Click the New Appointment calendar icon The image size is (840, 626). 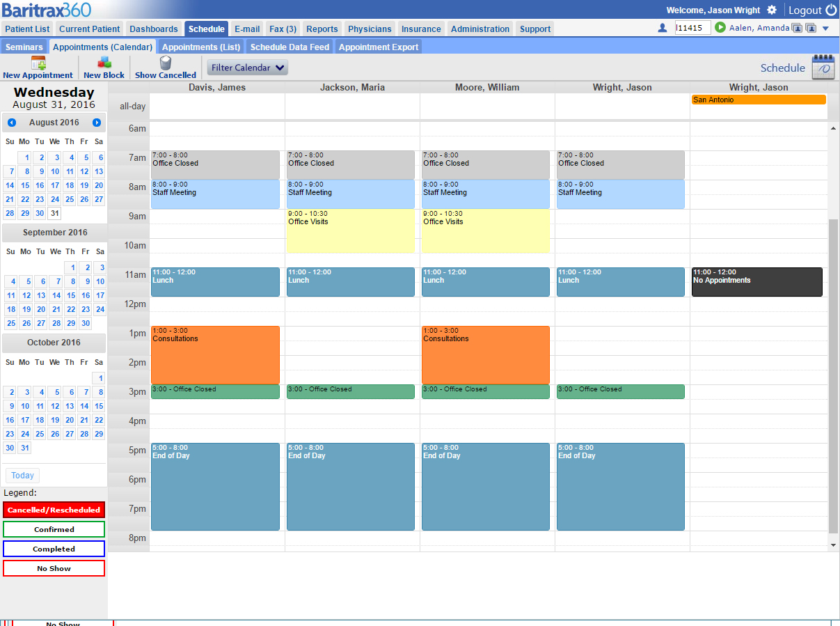38,63
